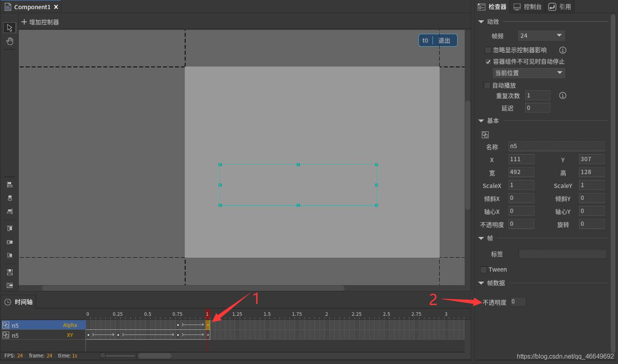Collapse the 帧数据 section
Screen dimensions: 618x364
tap(481, 283)
